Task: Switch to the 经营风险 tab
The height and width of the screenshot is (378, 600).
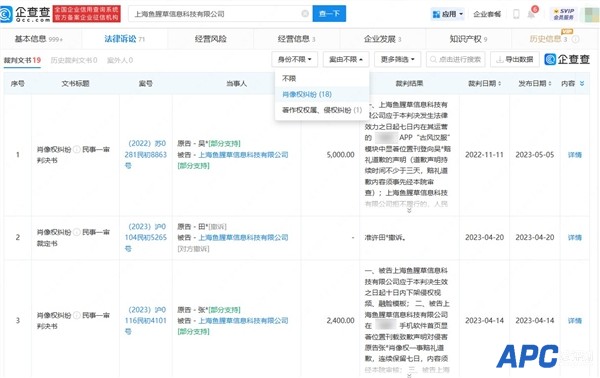Action: click(x=210, y=39)
